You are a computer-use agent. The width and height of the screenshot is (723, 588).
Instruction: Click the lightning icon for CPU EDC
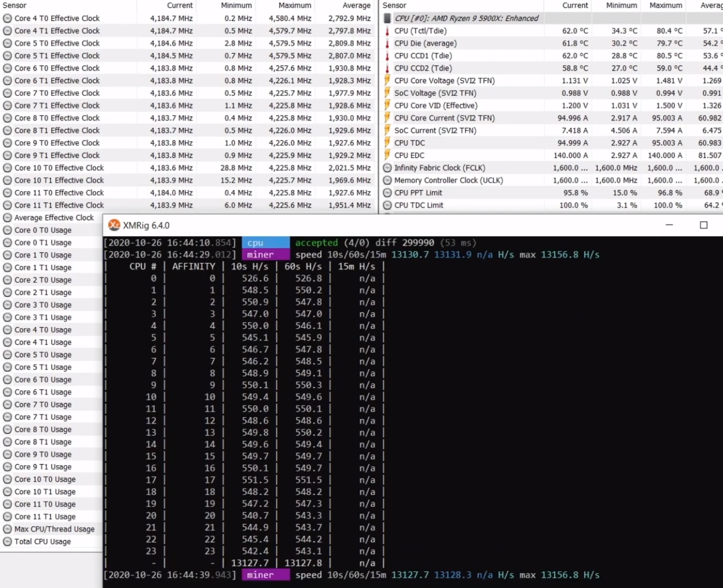[387, 155]
